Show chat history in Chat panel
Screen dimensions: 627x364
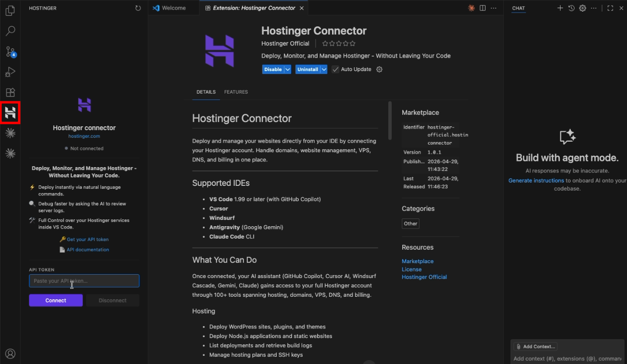[571, 8]
